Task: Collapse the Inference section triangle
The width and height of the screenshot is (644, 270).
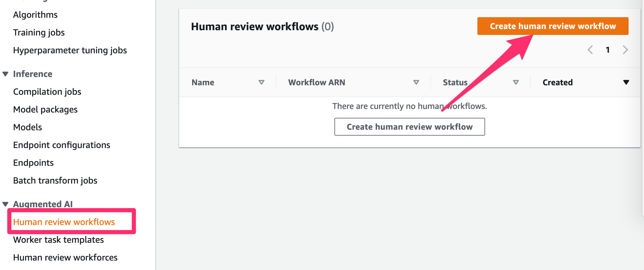Action: tap(5, 74)
